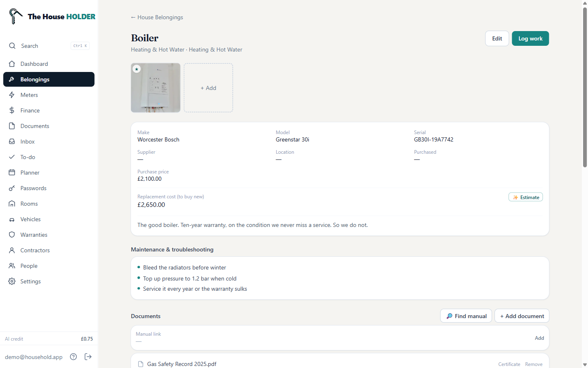Click 'Top up pressure to 1.2 bar' tip
The height and width of the screenshot is (368, 588).
pyautogui.click(x=190, y=278)
